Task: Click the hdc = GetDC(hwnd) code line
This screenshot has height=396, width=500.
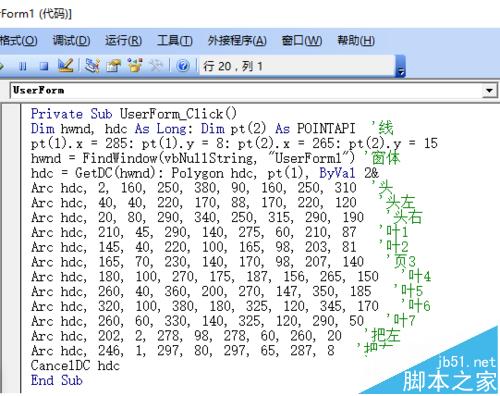Action: coord(205,173)
